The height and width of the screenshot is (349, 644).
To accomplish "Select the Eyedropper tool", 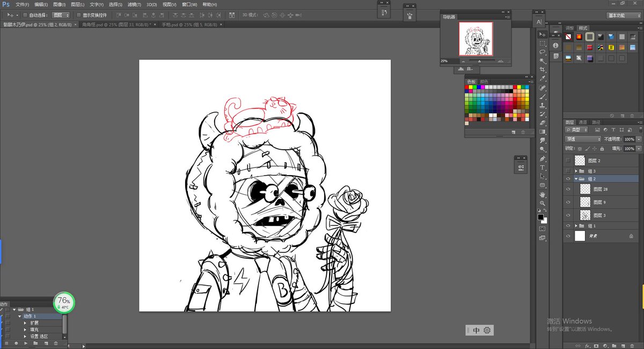I will [543, 78].
